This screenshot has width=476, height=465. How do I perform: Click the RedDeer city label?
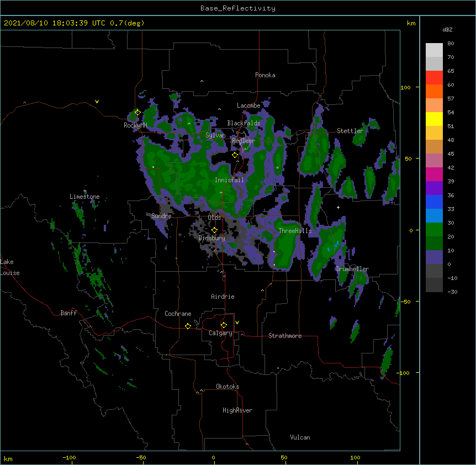pyautogui.click(x=244, y=141)
